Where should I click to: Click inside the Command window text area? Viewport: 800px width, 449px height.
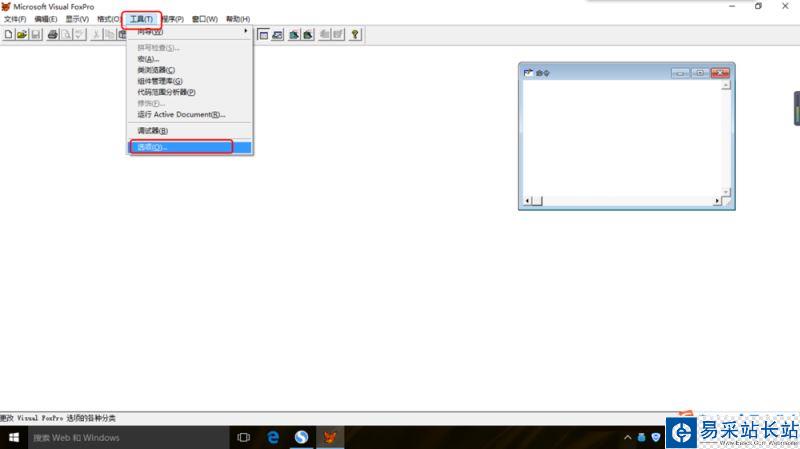point(621,138)
